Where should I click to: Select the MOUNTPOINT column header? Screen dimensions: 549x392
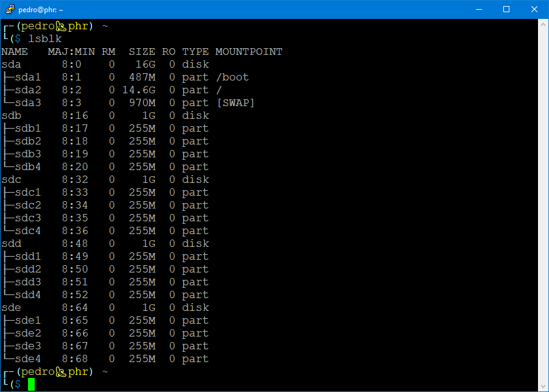(x=249, y=52)
